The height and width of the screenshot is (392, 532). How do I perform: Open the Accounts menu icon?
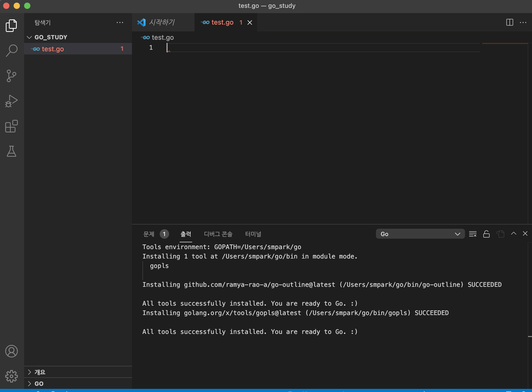12,351
